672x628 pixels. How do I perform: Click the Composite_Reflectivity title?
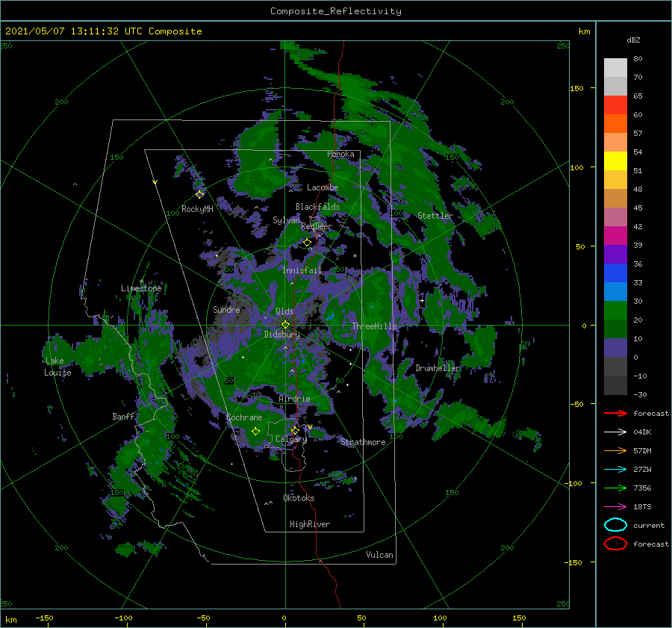[336, 11]
